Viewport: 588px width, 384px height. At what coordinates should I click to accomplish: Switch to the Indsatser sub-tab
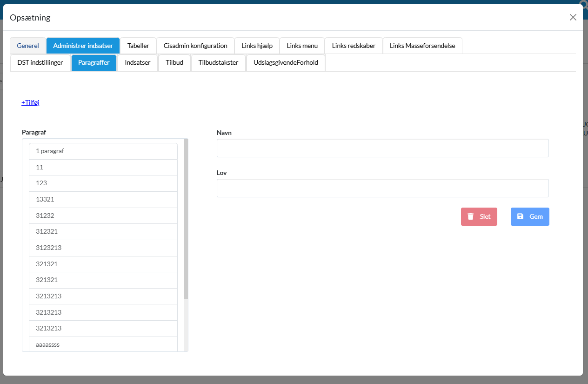tap(138, 62)
